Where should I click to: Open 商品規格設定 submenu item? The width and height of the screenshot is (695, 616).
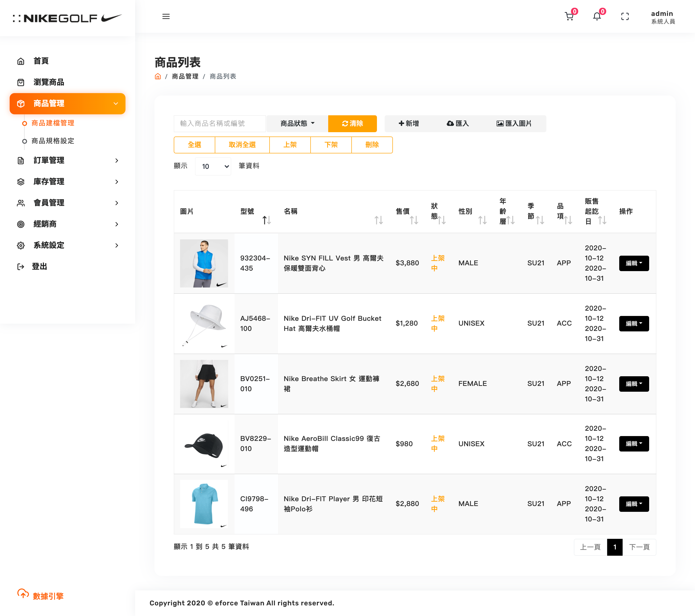(53, 141)
